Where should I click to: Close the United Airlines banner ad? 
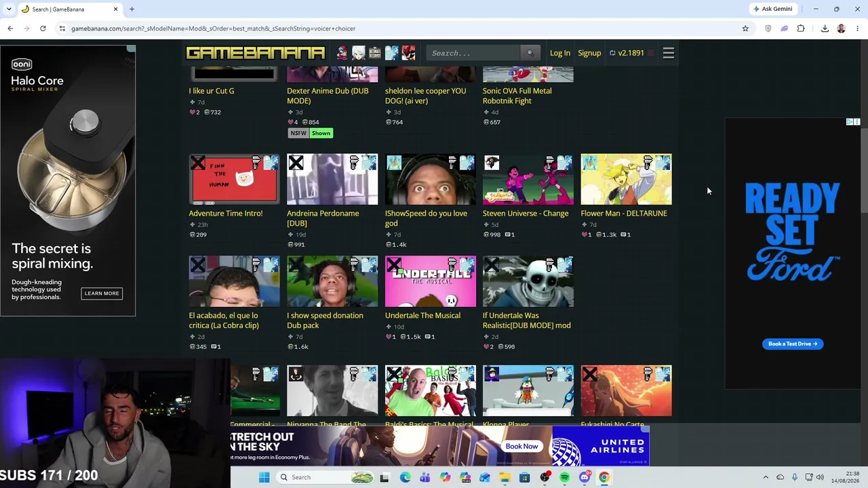click(646, 429)
